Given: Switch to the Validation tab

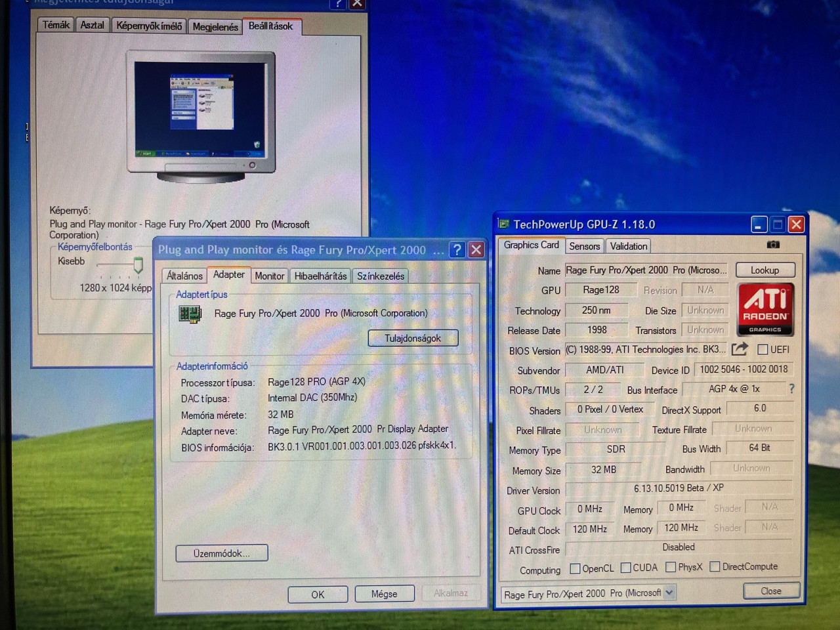Looking at the screenshot, I should [628, 246].
